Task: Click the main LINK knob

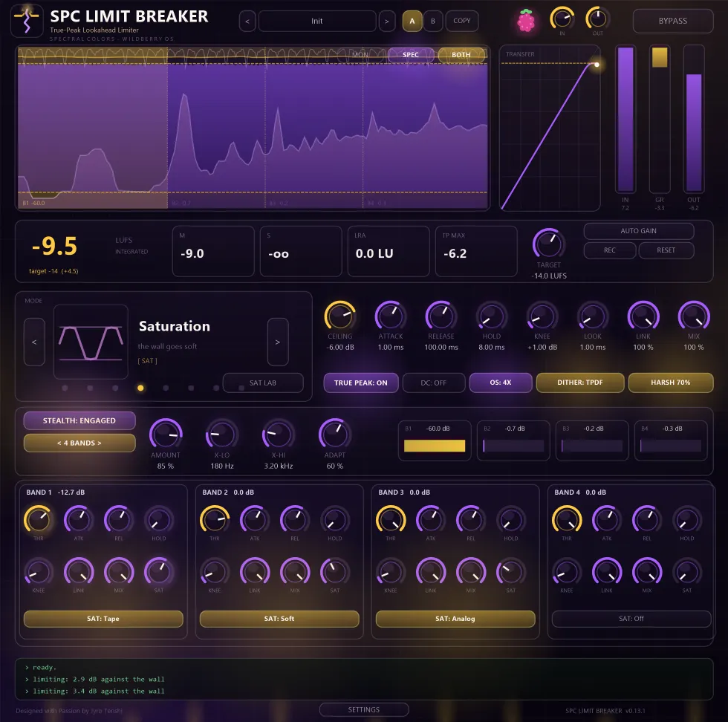Action: [x=643, y=316]
